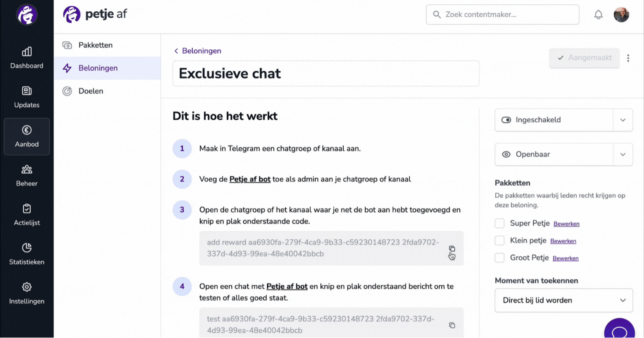Copy the test message code
This screenshot has height=338, width=644.
(x=452, y=325)
